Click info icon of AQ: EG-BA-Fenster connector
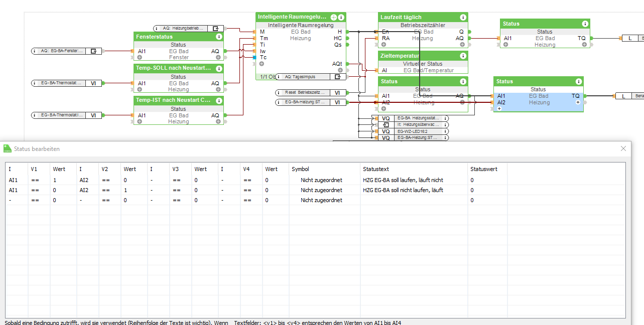 click(35, 51)
